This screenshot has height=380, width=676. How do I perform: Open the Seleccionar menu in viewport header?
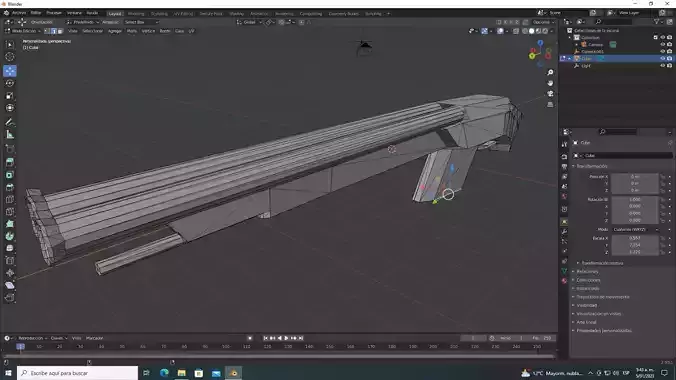click(x=93, y=31)
